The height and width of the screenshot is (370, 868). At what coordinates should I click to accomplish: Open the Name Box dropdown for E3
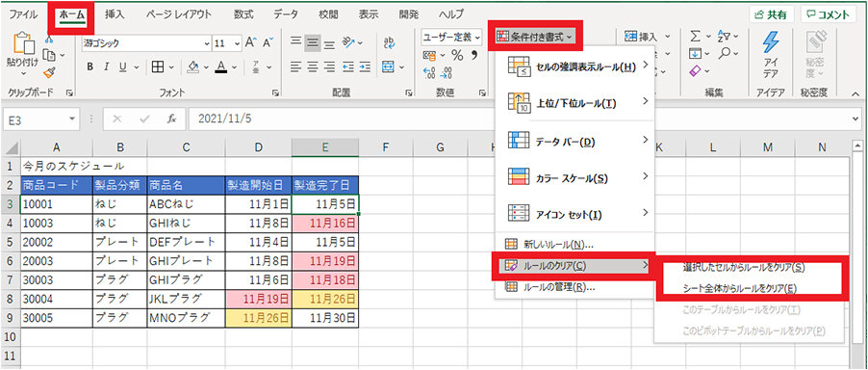[x=71, y=119]
